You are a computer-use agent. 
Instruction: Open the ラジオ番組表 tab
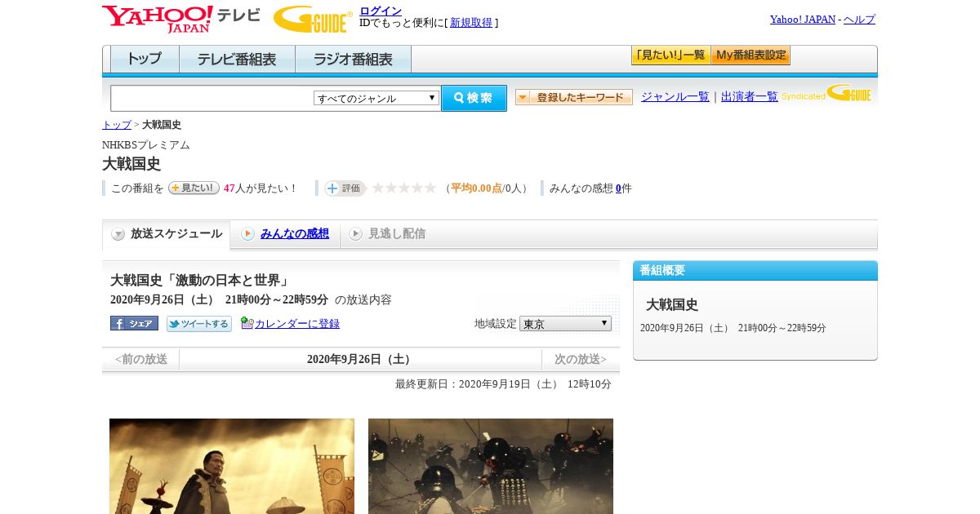[353, 59]
